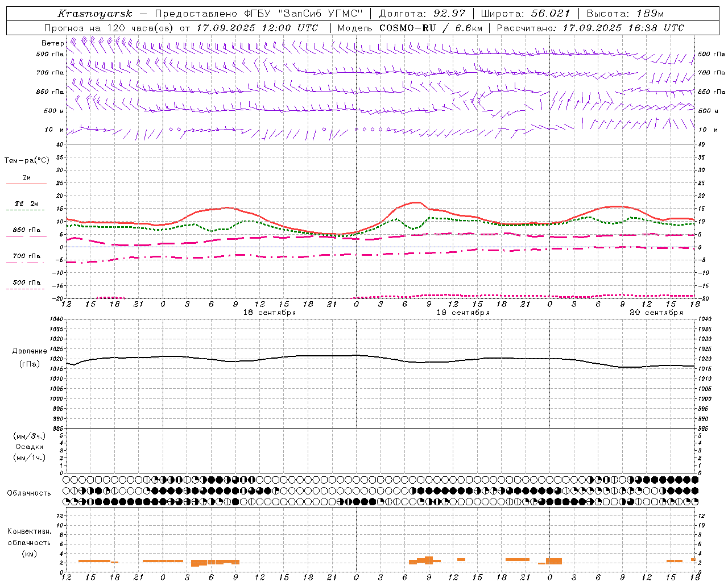Click the forecast start time '17.09.2025 12:00 UTC'
Screen dimensions: 728x582
tap(257, 28)
